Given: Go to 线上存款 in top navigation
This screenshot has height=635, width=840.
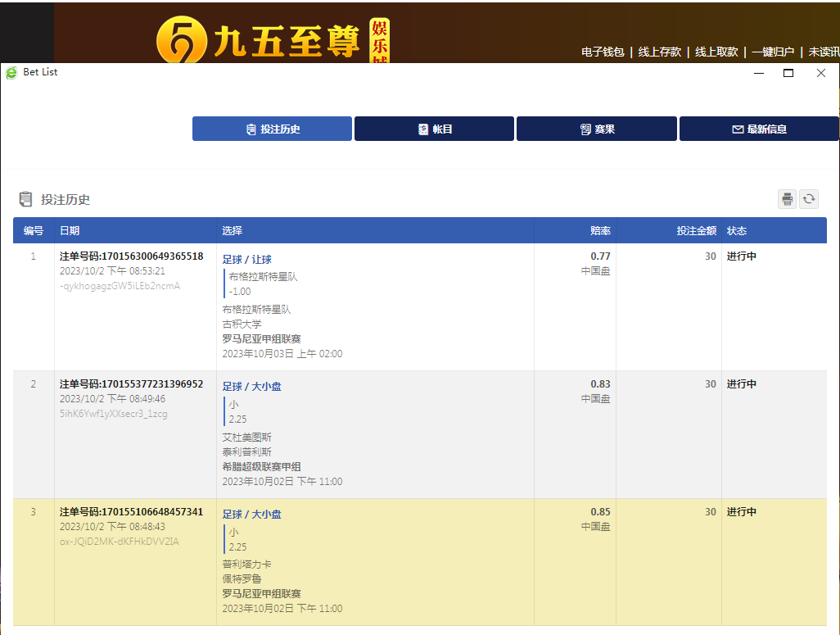Looking at the screenshot, I should [x=659, y=52].
